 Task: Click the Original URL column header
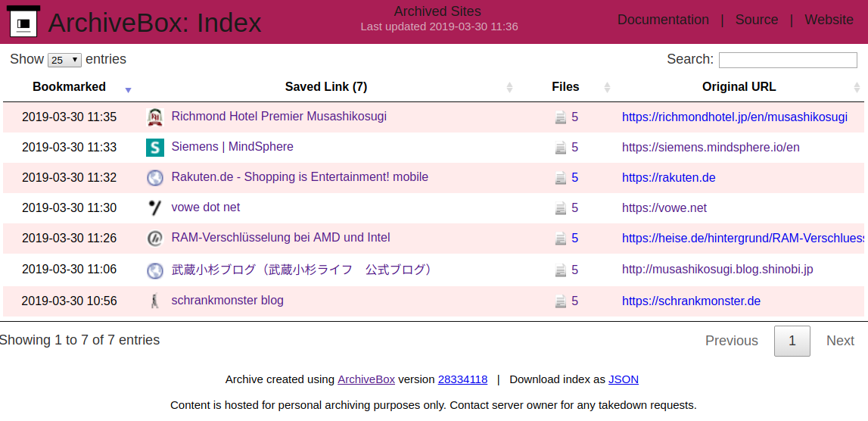[739, 86]
